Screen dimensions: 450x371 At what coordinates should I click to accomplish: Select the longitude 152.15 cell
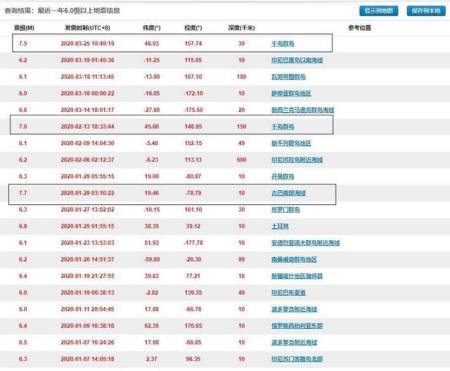click(193, 143)
